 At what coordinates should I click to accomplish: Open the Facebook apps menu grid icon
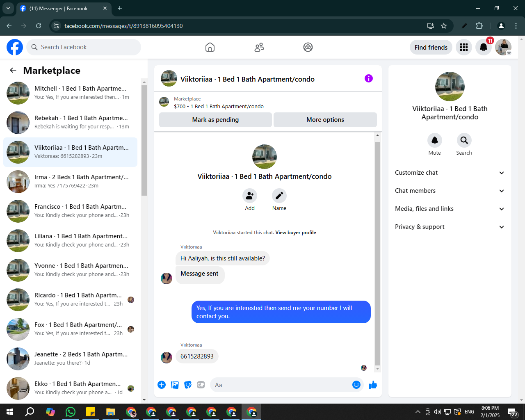(x=464, y=47)
